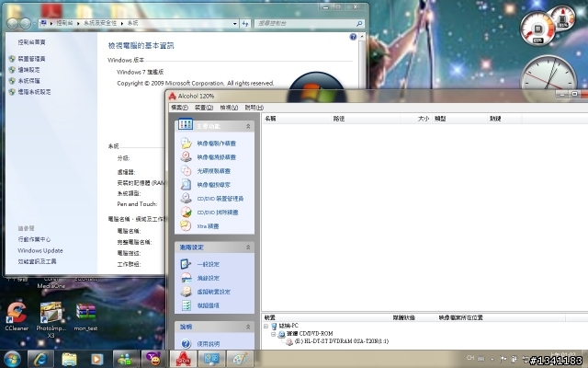Open Device Manager (裝置管理員) link in System window
The height and width of the screenshot is (368, 588).
[x=31, y=59]
